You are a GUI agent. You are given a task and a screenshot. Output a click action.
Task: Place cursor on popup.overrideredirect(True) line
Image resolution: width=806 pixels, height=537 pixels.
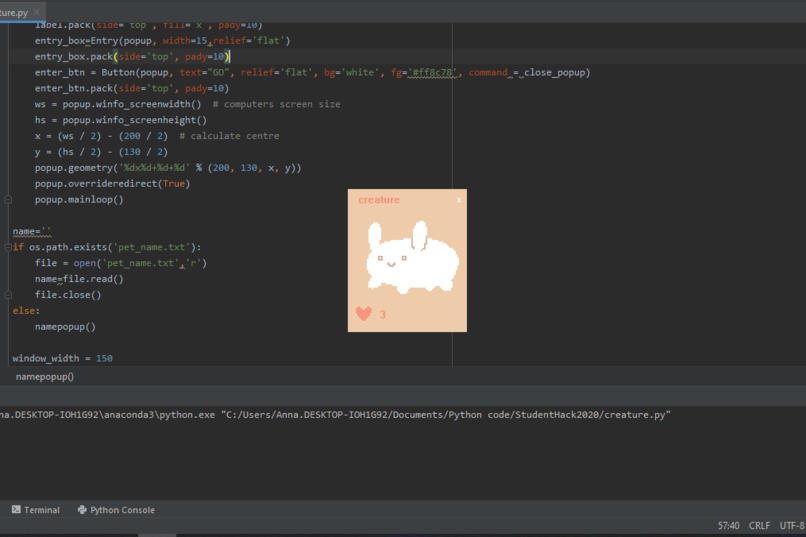[x=112, y=183]
